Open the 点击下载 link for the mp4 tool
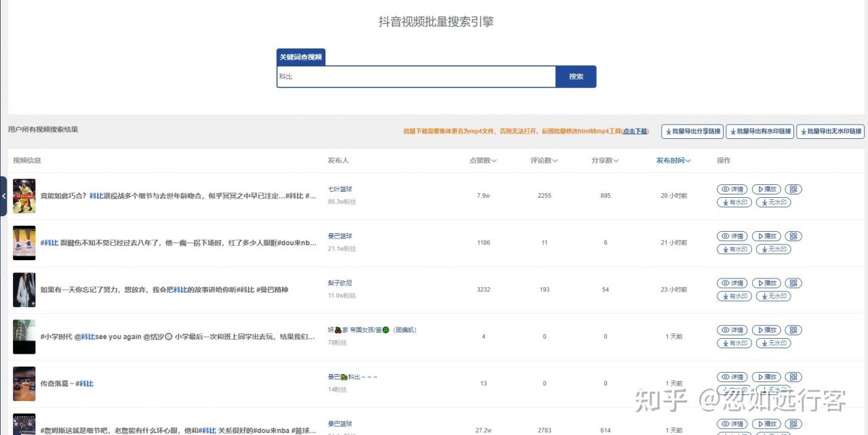Image resolution: width=868 pixels, height=435 pixels. [x=635, y=131]
